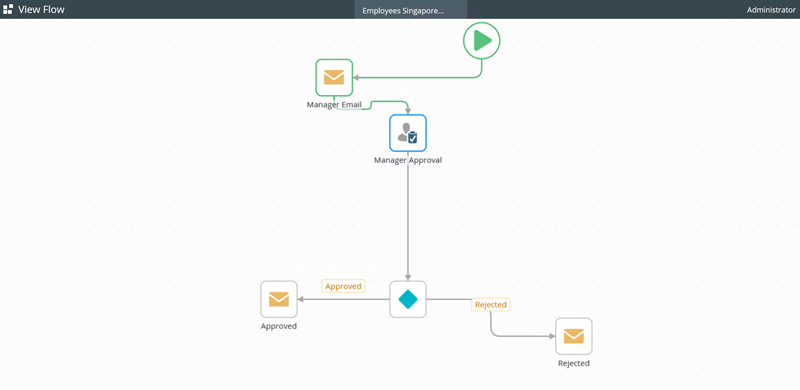The width and height of the screenshot is (800, 390).
Task: Click the orange Approved branch label
Action: (x=343, y=286)
